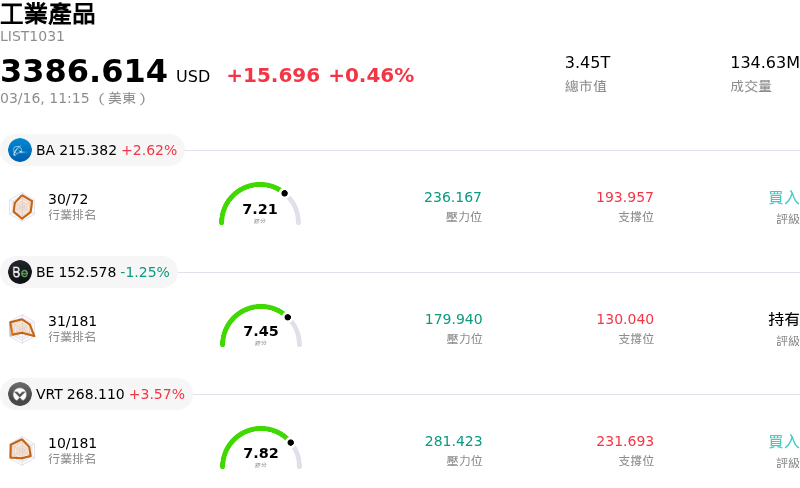Open the BA industry rank radar icon
This screenshot has width=800, height=488.
22,207
